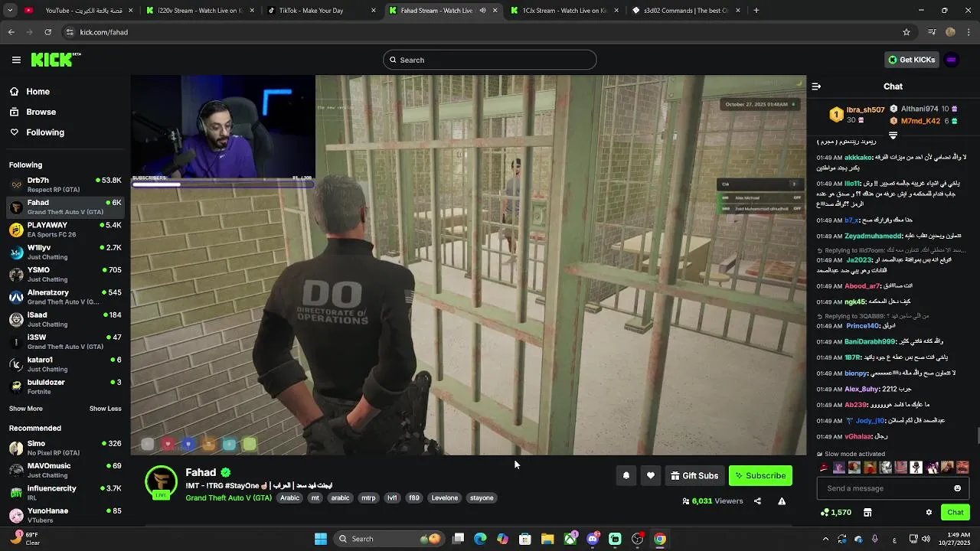The height and width of the screenshot is (551, 980).
Task: Report stream via warning triangle icon
Action: pyautogui.click(x=782, y=501)
